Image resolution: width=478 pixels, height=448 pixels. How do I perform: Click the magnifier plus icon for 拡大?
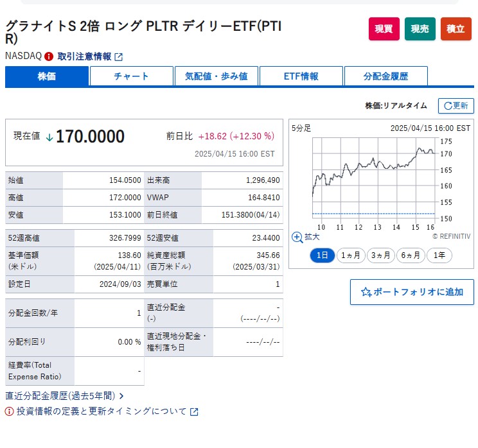click(297, 237)
